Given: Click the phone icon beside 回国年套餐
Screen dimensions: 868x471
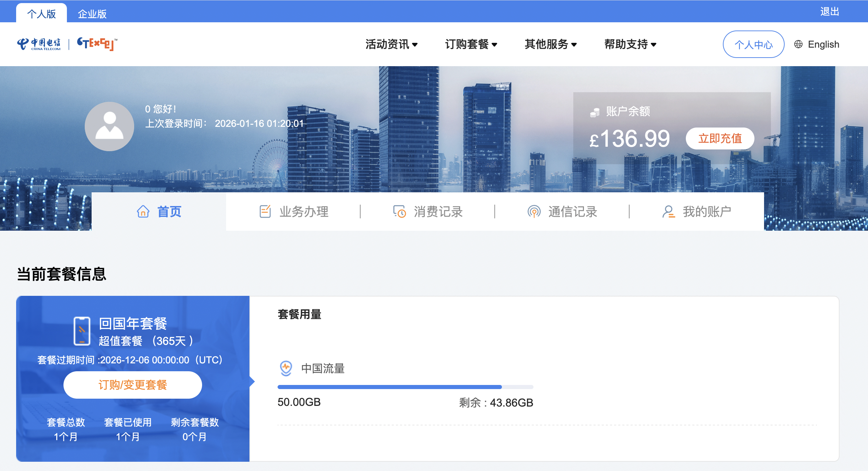Looking at the screenshot, I should 82,331.
